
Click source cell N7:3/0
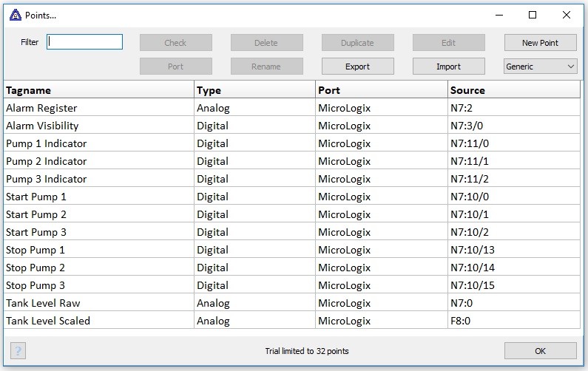(514, 126)
